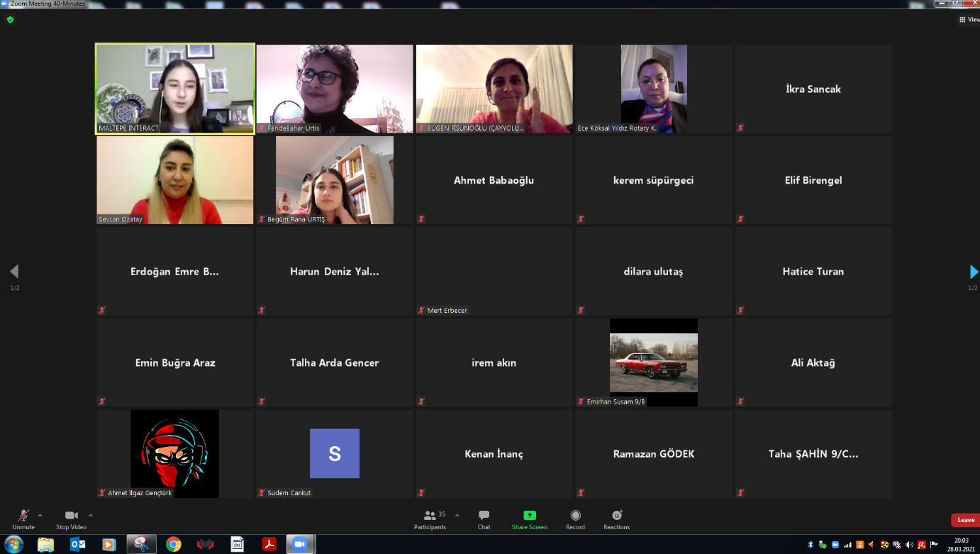Open File Explorer from taskbar

coord(45,544)
